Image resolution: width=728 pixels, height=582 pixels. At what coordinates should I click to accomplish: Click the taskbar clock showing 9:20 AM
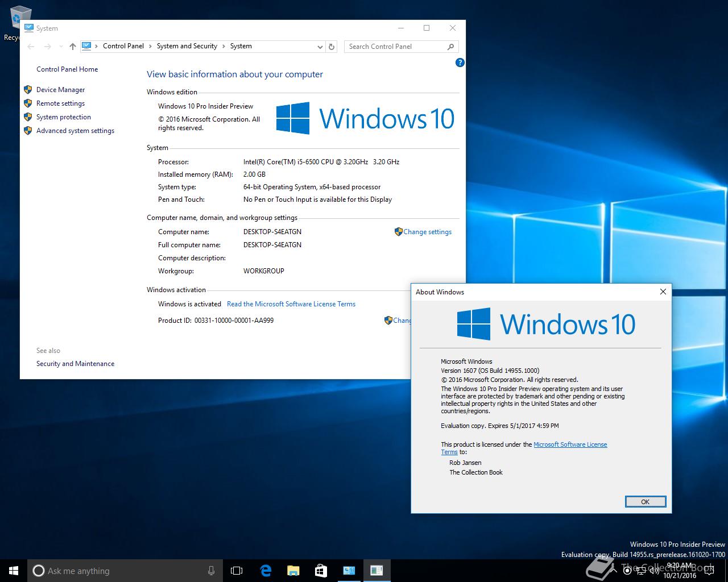point(680,571)
